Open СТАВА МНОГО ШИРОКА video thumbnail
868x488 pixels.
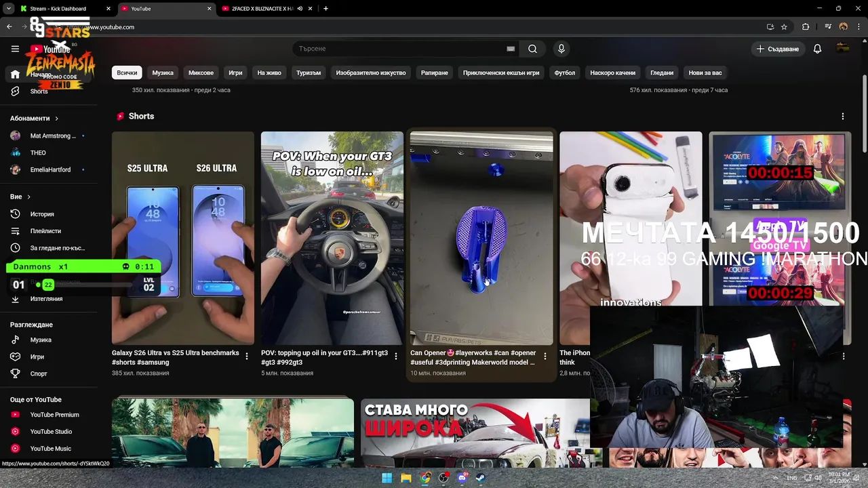pyautogui.click(x=475, y=432)
